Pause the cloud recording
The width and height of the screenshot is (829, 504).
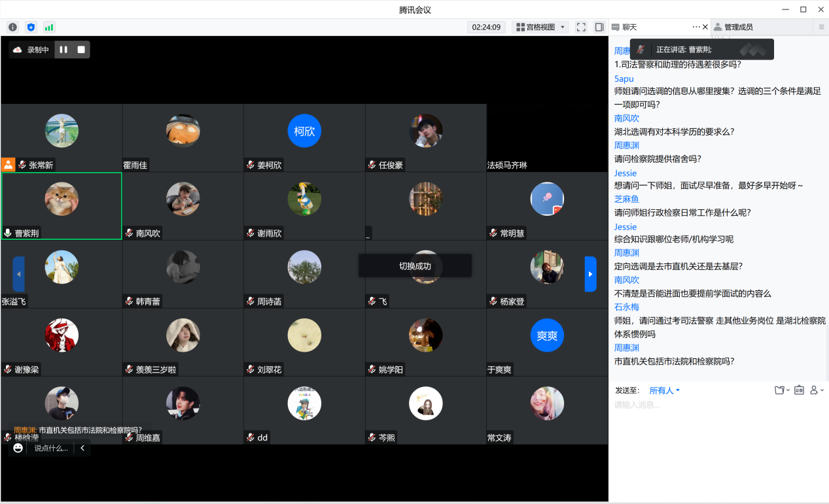[63, 50]
